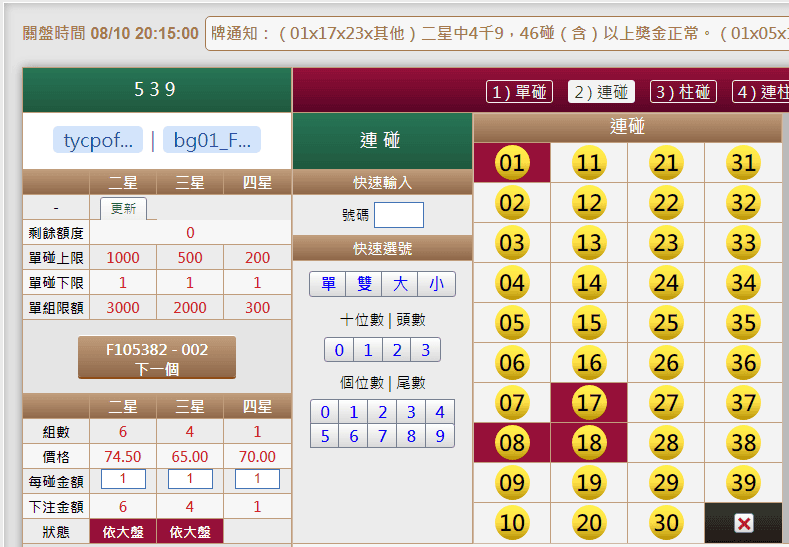Select ball number 30
The image size is (789, 547).
[666, 523]
